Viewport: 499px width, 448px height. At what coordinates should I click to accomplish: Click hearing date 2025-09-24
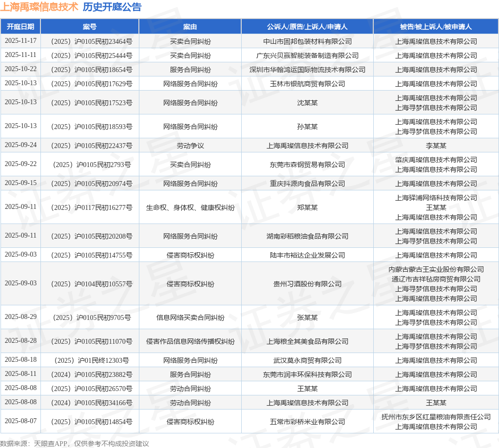pyautogui.click(x=20, y=145)
